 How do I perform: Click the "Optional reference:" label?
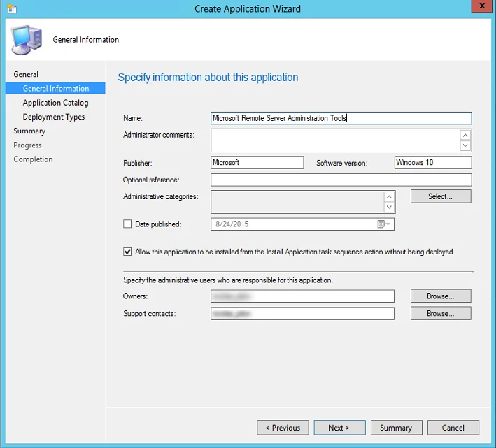tap(151, 180)
